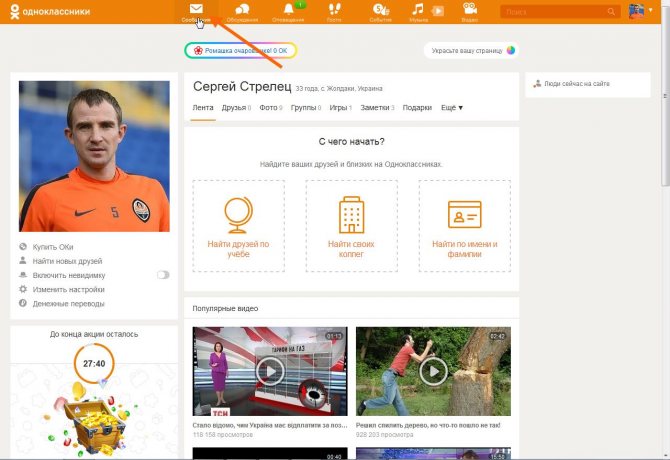Open the Видео camera icon
Image resolution: width=670 pixels, height=460 pixels.
click(470, 9)
